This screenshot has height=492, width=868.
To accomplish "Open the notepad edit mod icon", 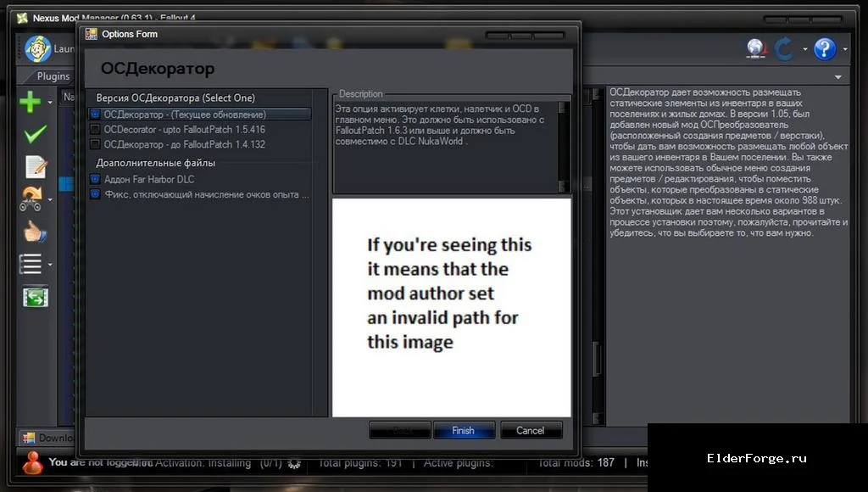I will pyautogui.click(x=36, y=166).
